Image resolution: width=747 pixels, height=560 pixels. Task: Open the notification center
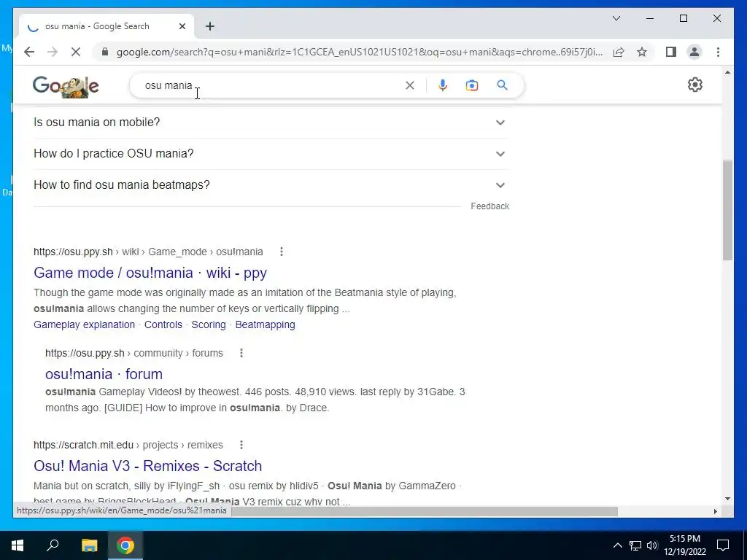click(723, 545)
